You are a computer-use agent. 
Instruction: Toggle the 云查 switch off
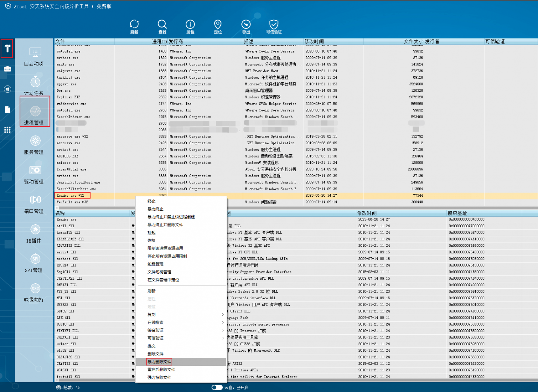pyautogui.click(x=217, y=387)
